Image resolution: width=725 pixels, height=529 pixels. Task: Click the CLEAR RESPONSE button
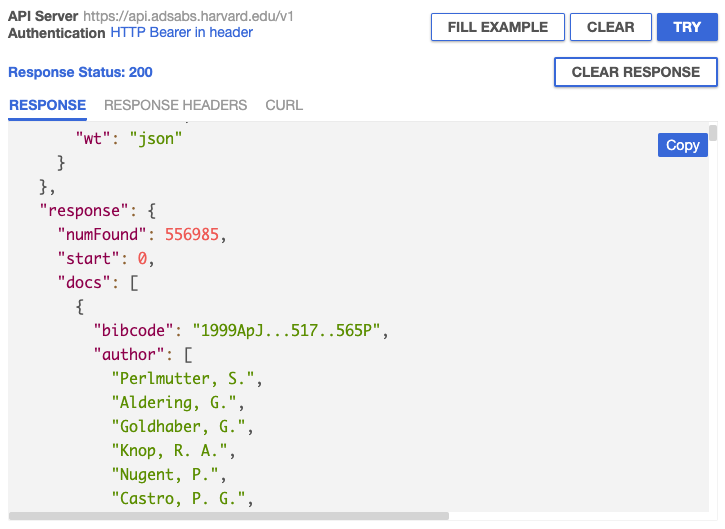click(635, 72)
